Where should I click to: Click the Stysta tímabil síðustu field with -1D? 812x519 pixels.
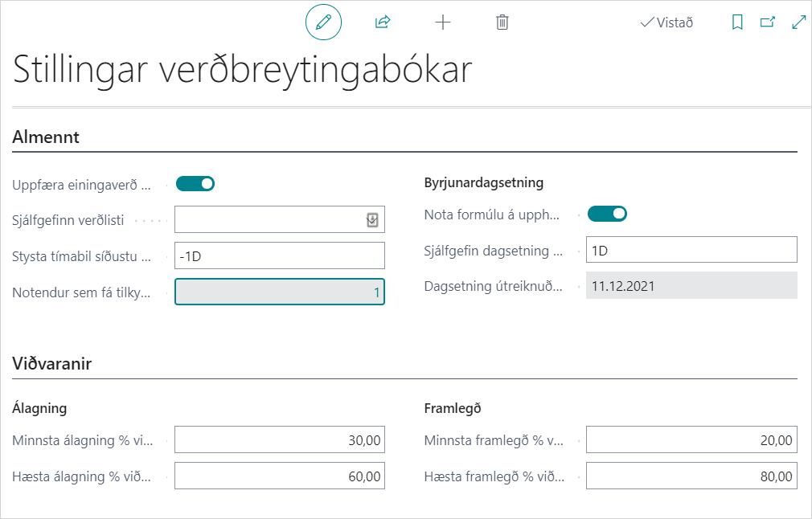pyautogui.click(x=279, y=255)
